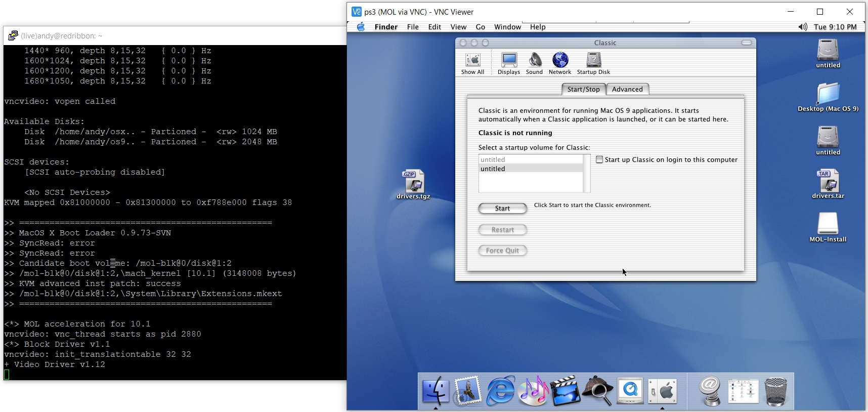Maximize the VNC Viewer window

pyautogui.click(x=820, y=12)
